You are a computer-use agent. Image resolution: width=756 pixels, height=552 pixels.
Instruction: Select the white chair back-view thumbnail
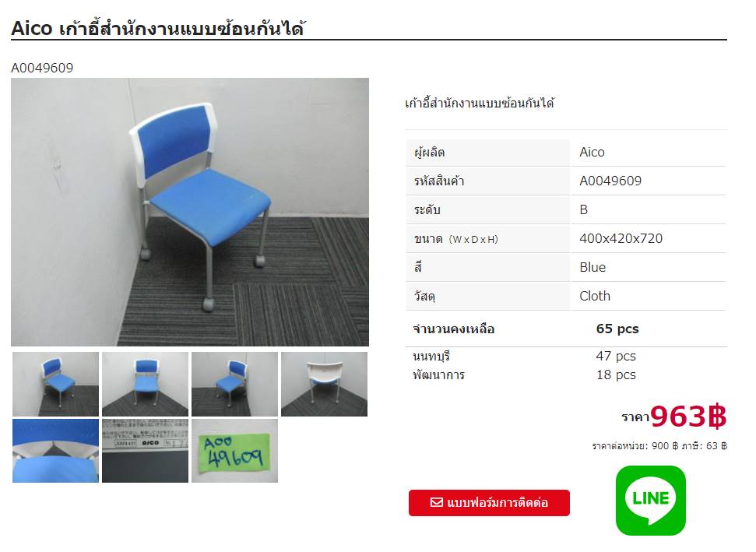324,385
